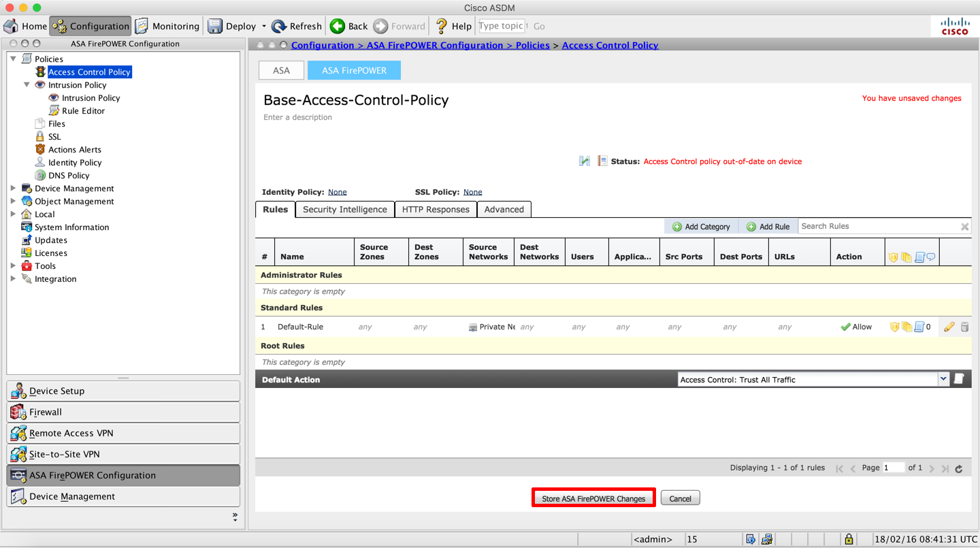Click the Configuration breadcrumb link
This screenshot has height=548, width=980.
[323, 45]
